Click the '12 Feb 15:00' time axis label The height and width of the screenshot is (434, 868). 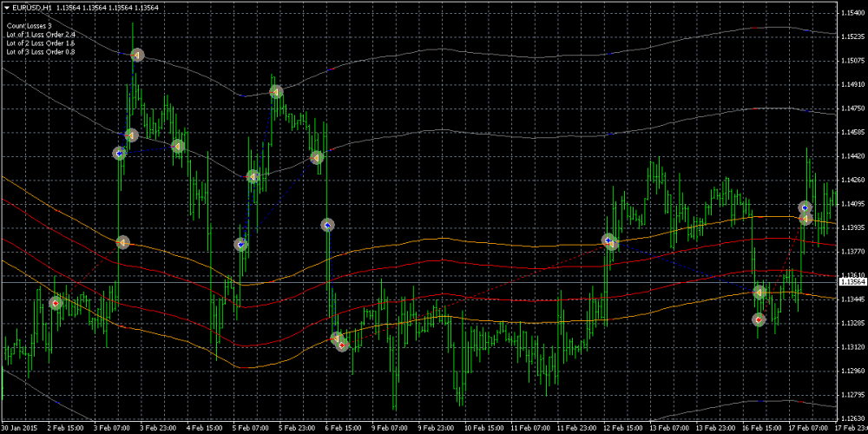(624, 429)
